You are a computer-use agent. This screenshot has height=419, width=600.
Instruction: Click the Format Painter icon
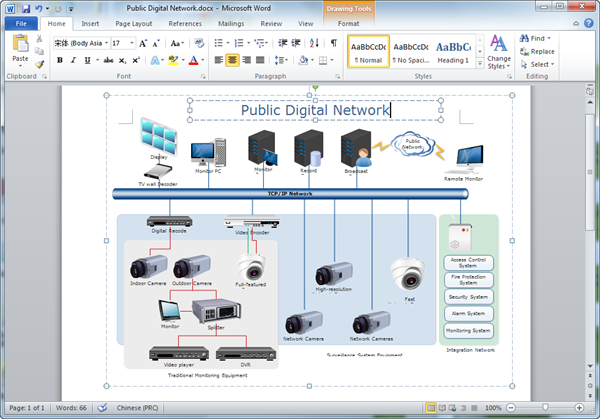tap(40, 64)
